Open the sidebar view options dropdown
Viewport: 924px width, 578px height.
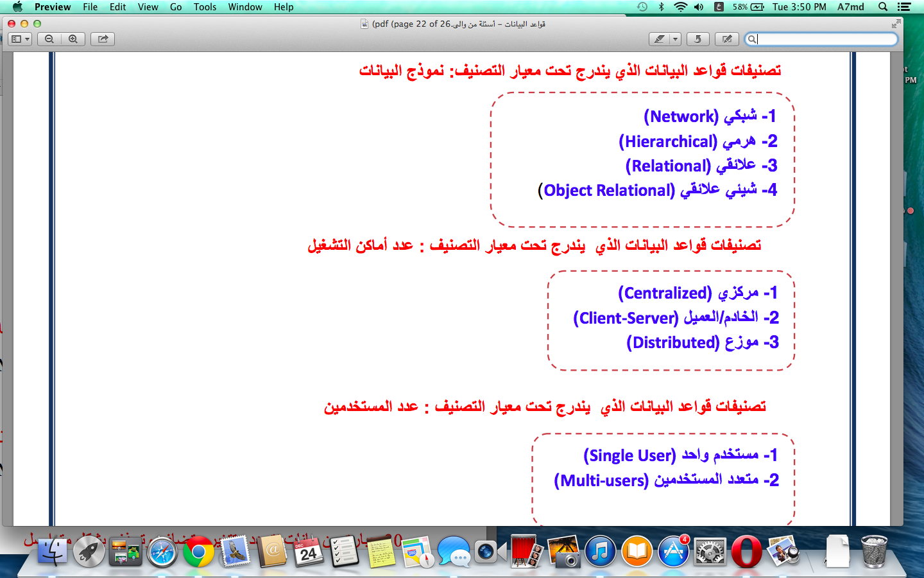tap(21, 39)
